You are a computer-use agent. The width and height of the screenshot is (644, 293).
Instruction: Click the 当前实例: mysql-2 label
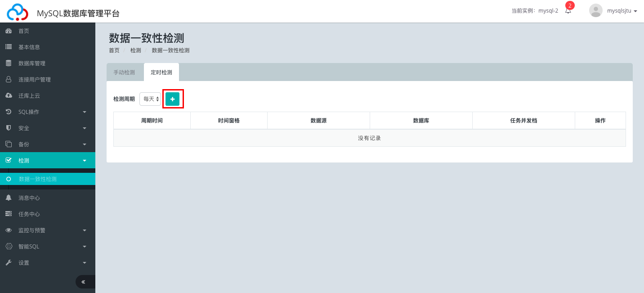[x=535, y=11]
